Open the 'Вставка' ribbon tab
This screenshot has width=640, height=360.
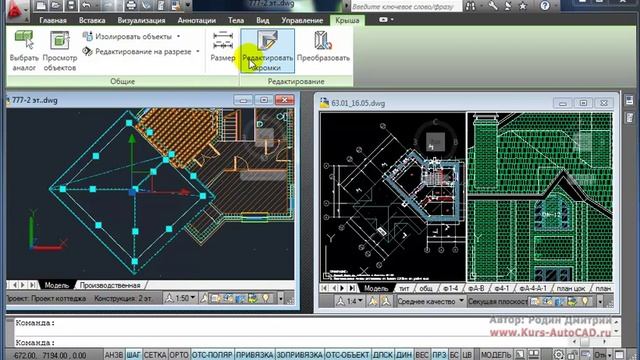pos(92,20)
